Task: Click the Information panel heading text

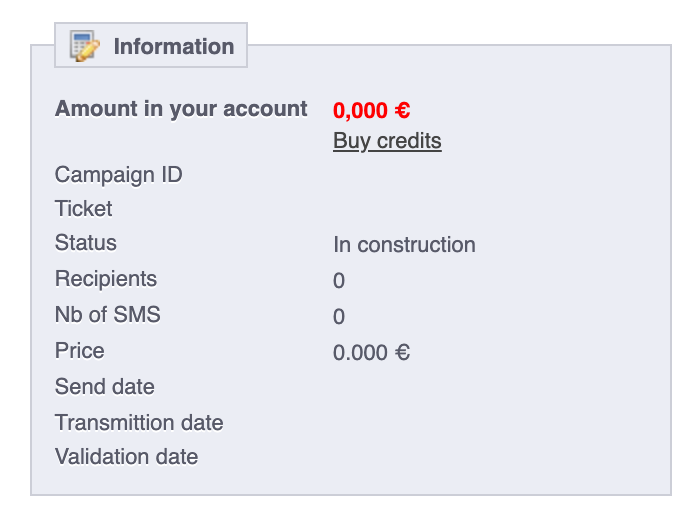Action: click(x=174, y=46)
